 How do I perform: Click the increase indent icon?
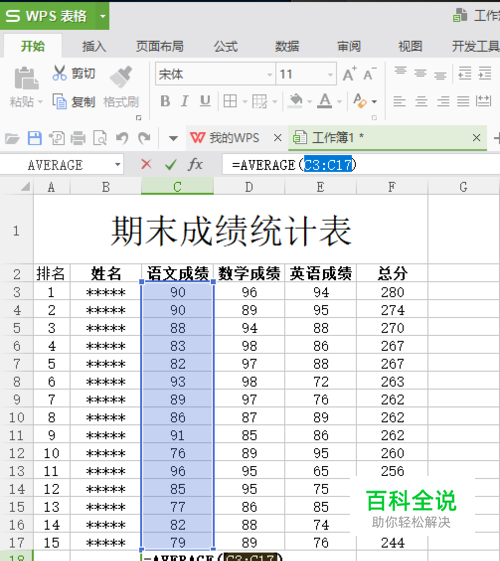tap(485, 73)
